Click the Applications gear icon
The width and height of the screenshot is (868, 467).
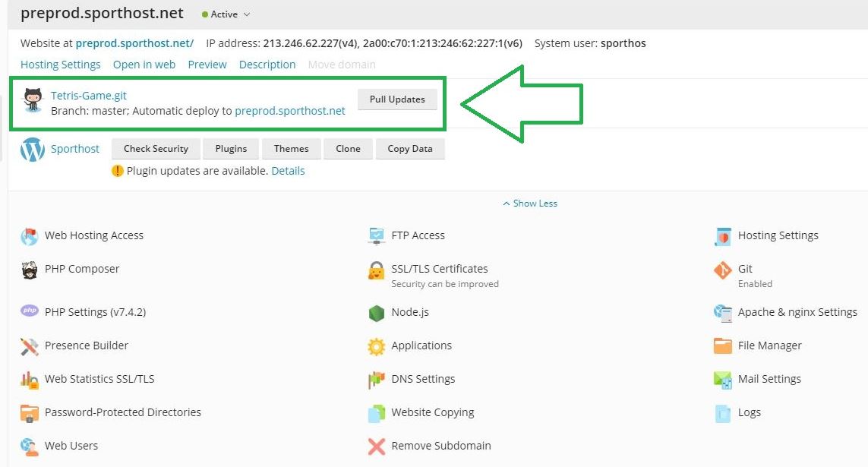coord(377,346)
